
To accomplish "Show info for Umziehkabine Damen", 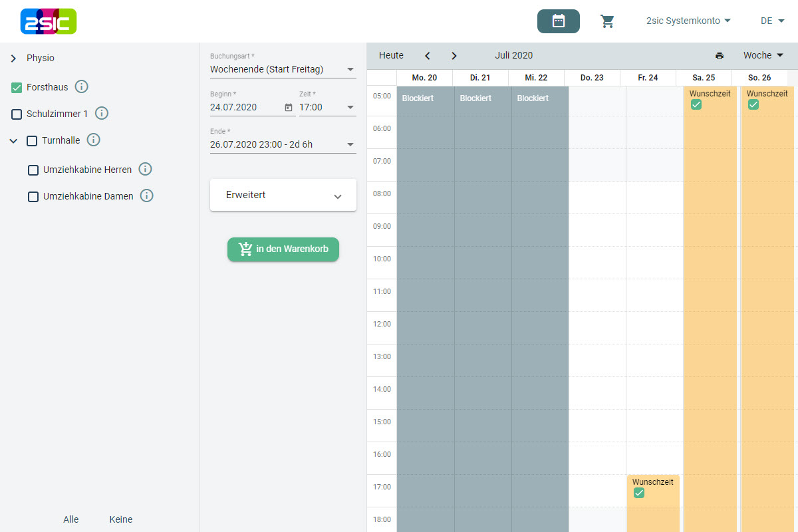I will click(147, 196).
